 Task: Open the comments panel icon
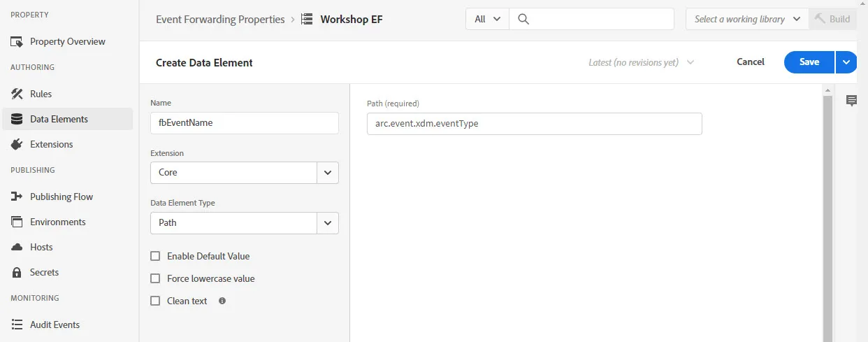pos(851,101)
